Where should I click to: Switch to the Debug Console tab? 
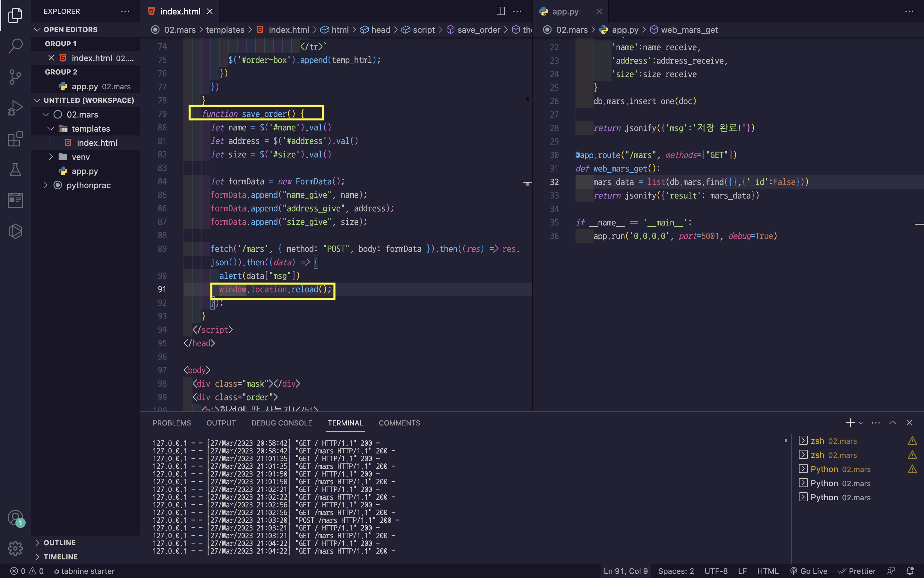coord(281,423)
